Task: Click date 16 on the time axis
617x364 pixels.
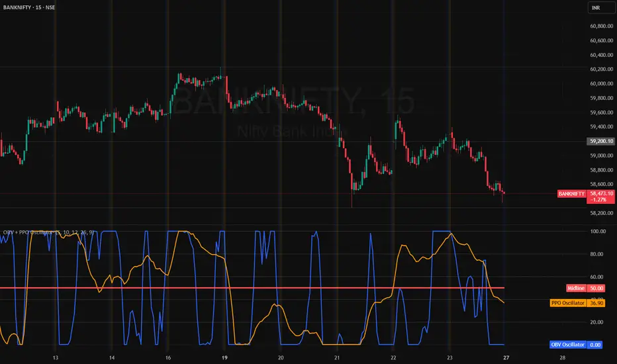Action: (x=168, y=357)
